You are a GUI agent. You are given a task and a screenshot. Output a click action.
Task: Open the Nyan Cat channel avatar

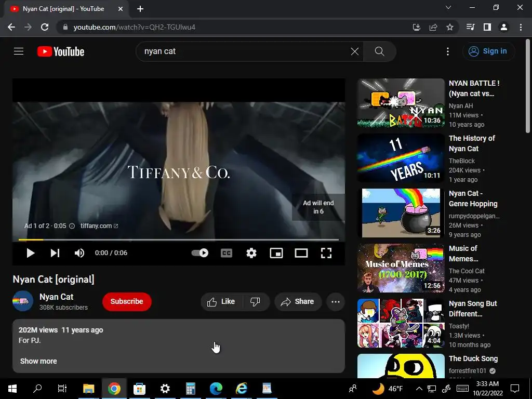pyautogui.click(x=23, y=301)
